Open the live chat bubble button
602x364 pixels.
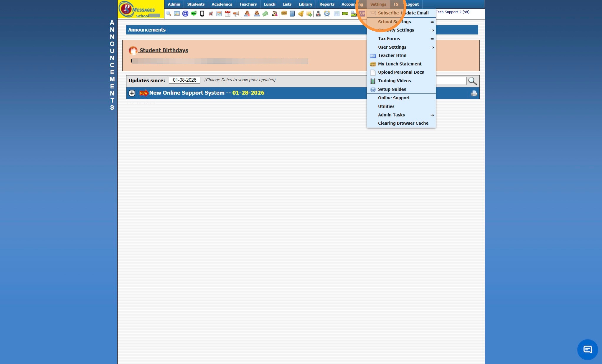[587, 349]
